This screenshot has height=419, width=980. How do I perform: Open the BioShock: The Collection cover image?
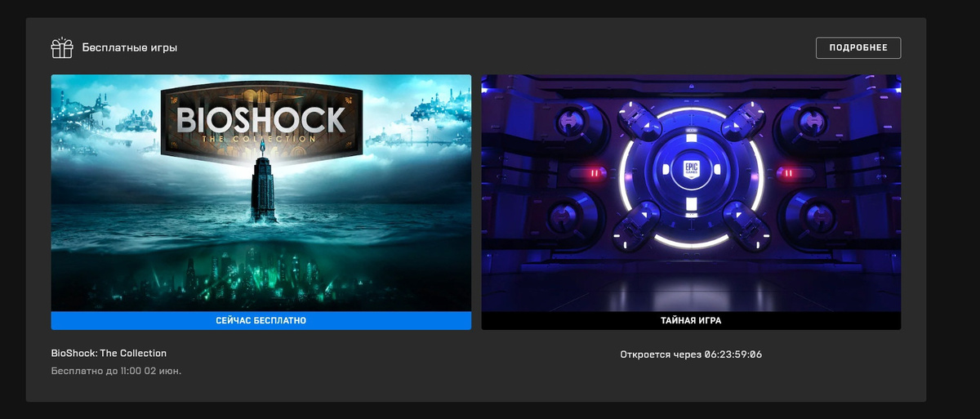coord(261,193)
